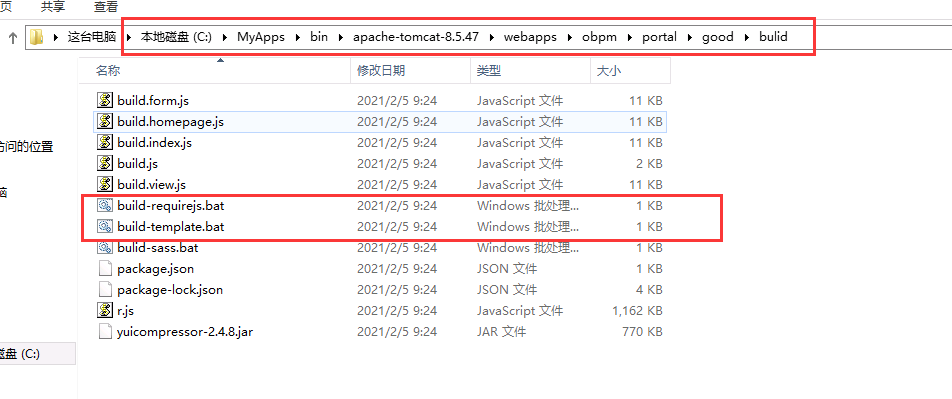The width and height of the screenshot is (952, 399).
Task: Open the 查看 ribbon tab
Action: 106,7
